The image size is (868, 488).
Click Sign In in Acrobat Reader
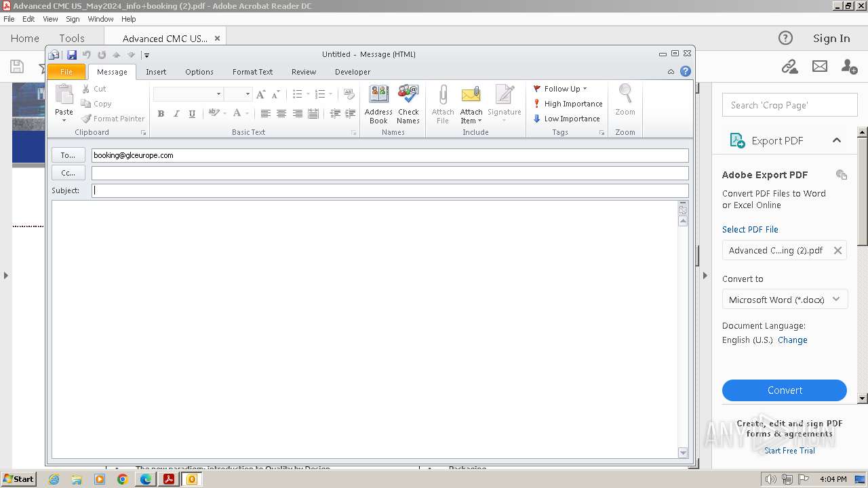click(x=831, y=39)
